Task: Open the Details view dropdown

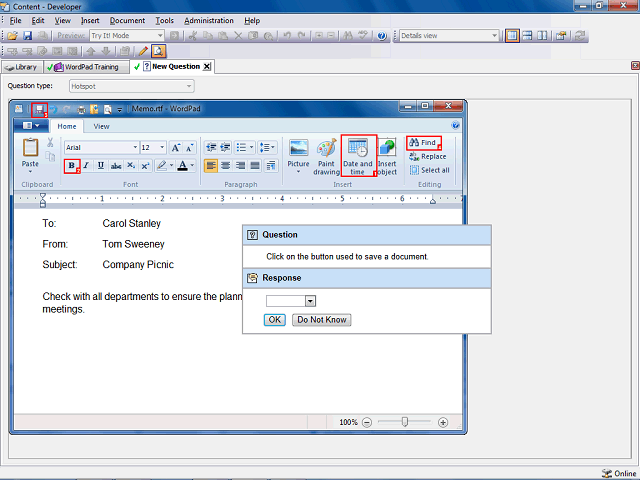Action: click(x=449, y=36)
